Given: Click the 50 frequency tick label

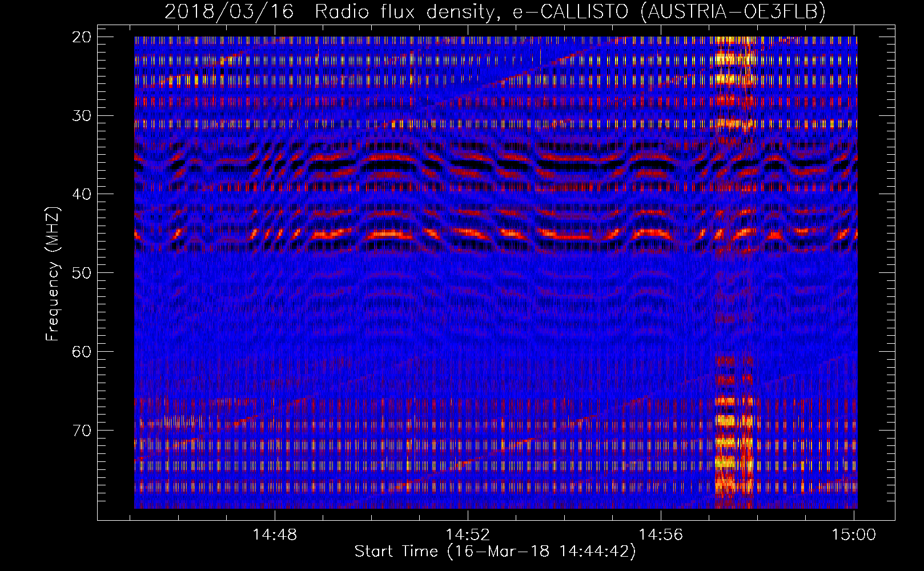Looking at the screenshot, I should [82, 272].
